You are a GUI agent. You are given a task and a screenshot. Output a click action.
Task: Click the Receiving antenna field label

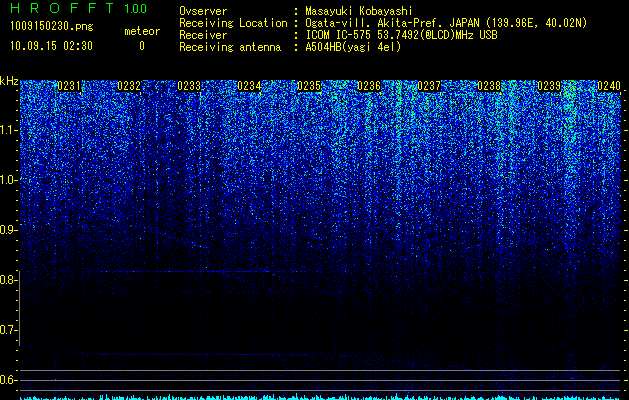pyautogui.click(x=230, y=47)
